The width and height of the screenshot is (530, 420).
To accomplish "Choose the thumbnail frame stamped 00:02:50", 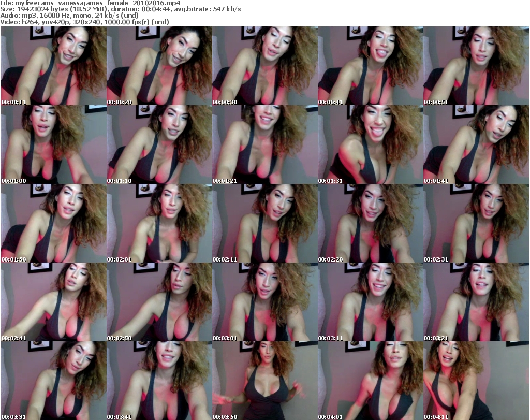I will [159, 302].
